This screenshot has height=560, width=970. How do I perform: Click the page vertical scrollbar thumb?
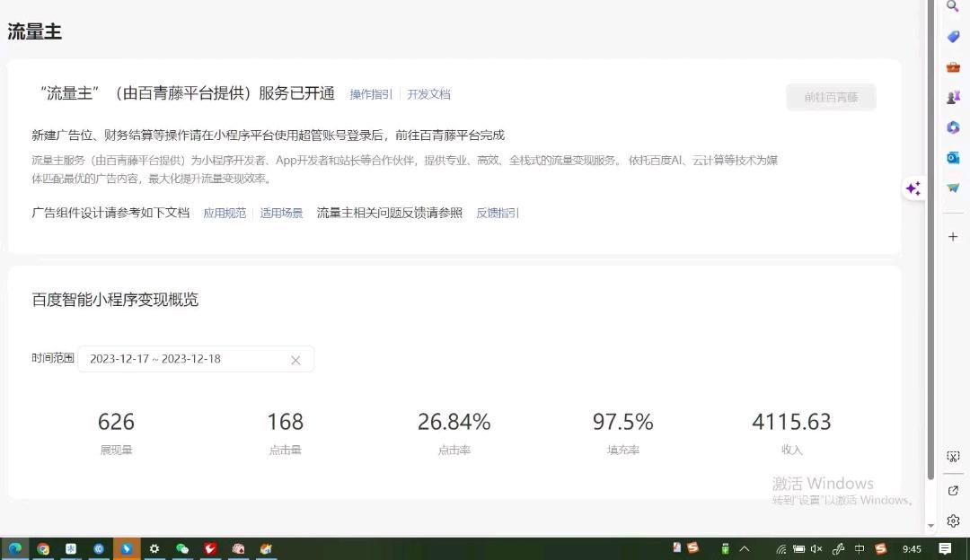click(x=930, y=240)
